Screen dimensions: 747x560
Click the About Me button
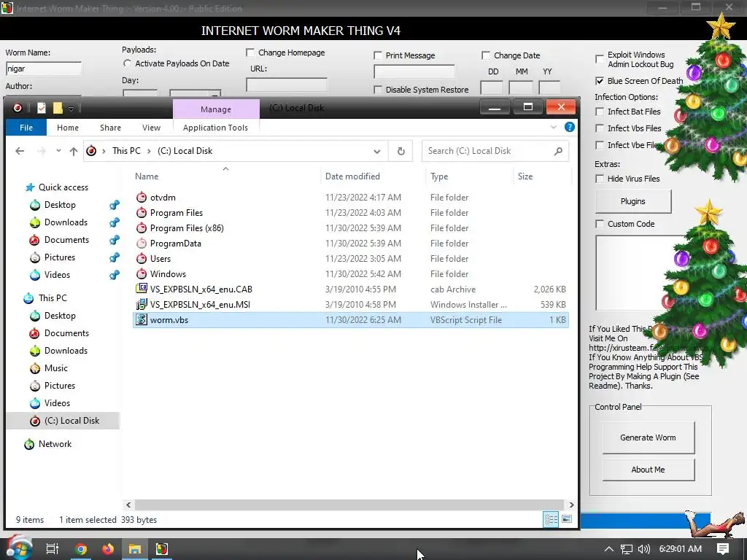pos(648,470)
